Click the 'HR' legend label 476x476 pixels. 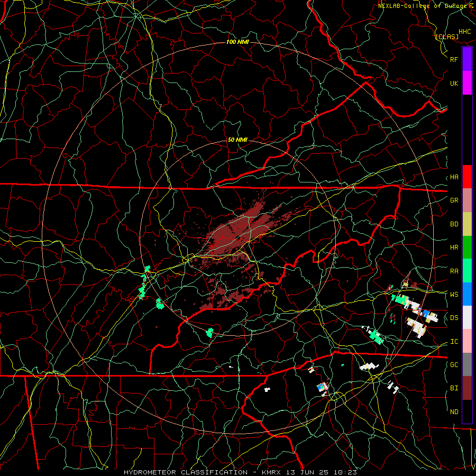pos(454,248)
